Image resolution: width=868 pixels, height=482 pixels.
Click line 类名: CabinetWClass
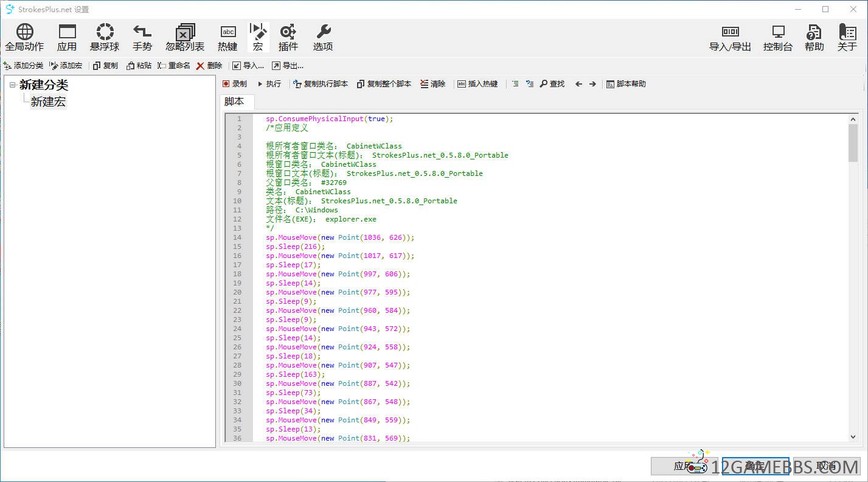pyautogui.click(x=308, y=192)
